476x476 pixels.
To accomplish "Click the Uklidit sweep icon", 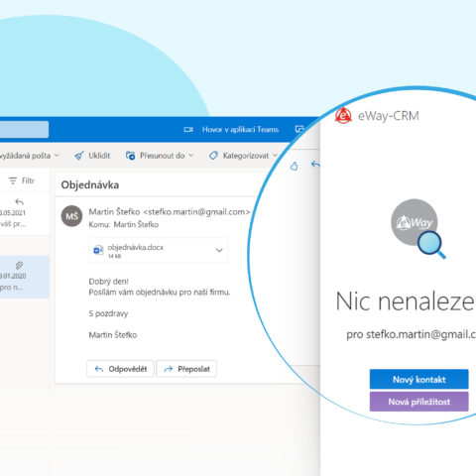I will (79, 156).
